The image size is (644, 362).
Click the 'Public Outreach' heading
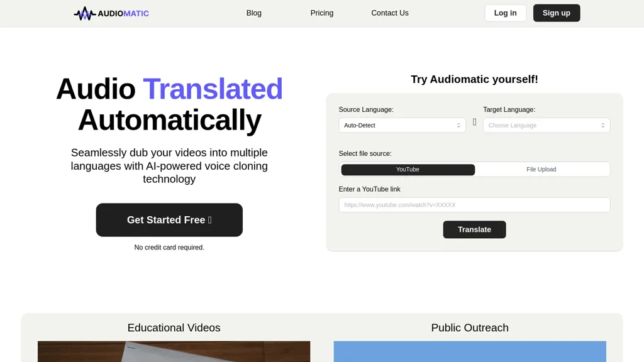[x=470, y=327]
